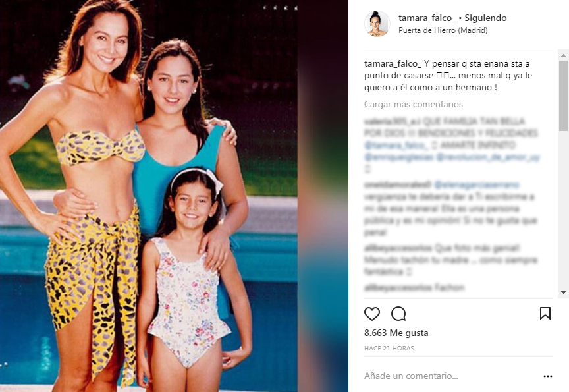This screenshot has height=392, width=569.
Task: Click tamara_falco_ username in the caption
Action: pyautogui.click(x=393, y=64)
